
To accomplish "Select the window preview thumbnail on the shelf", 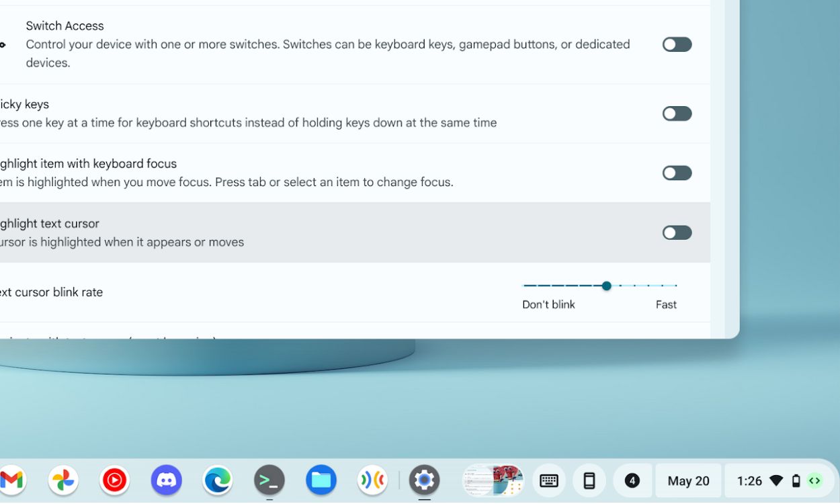I will [x=493, y=480].
